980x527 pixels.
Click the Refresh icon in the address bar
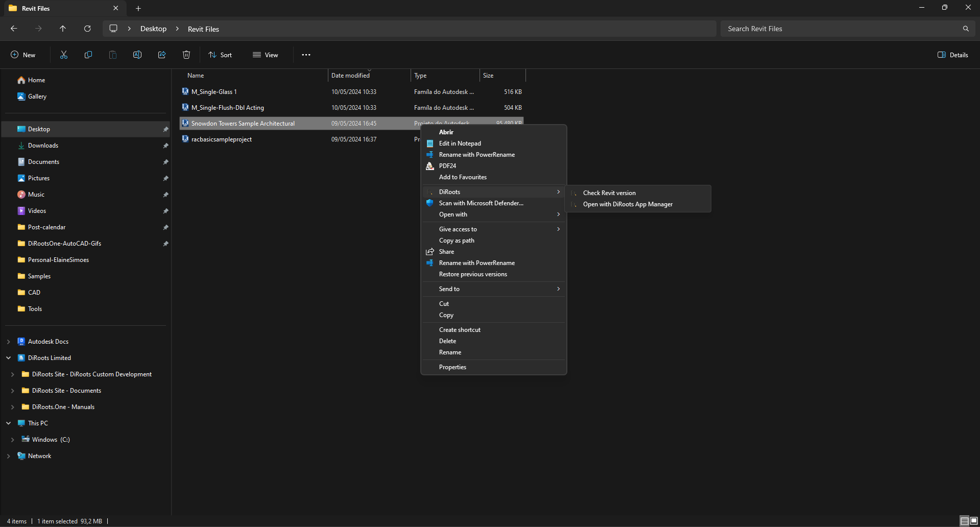(x=87, y=29)
